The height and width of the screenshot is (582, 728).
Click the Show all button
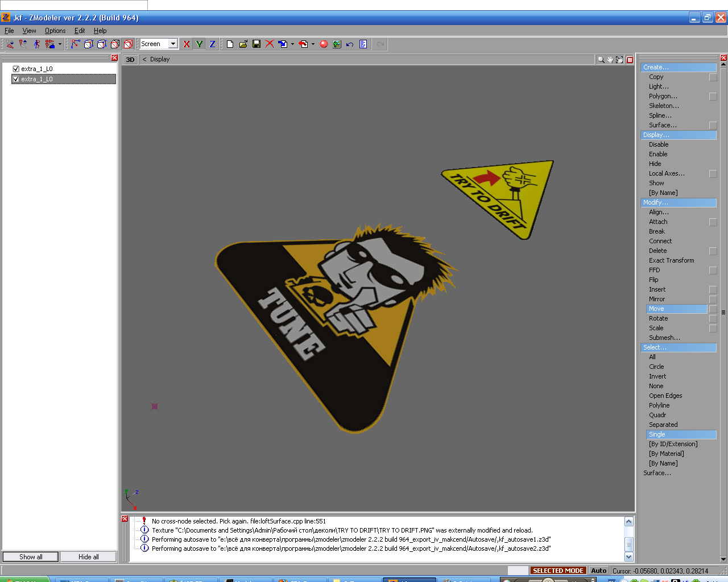[x=31, y=557]
